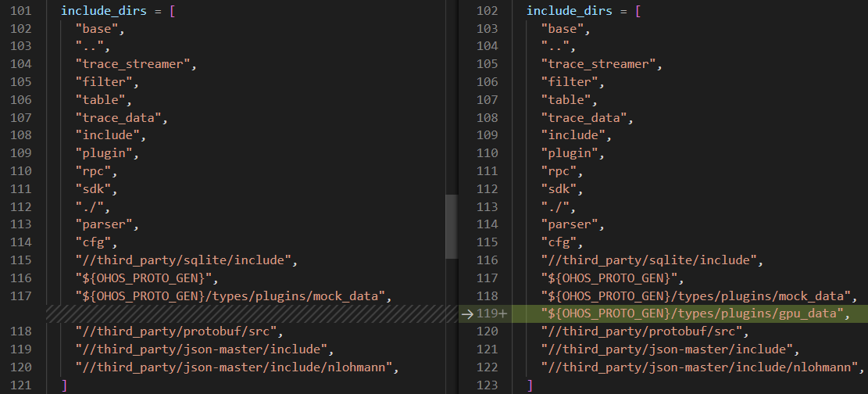Click the nlohmann path in right pane
Screen dimensions: 868x394
pos(702,367)
